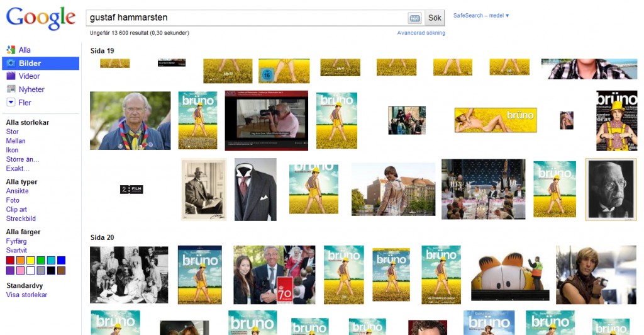644x335 pixels.
Task: Open the video screenshot of photographer with camera
Action: click(266, 120)
